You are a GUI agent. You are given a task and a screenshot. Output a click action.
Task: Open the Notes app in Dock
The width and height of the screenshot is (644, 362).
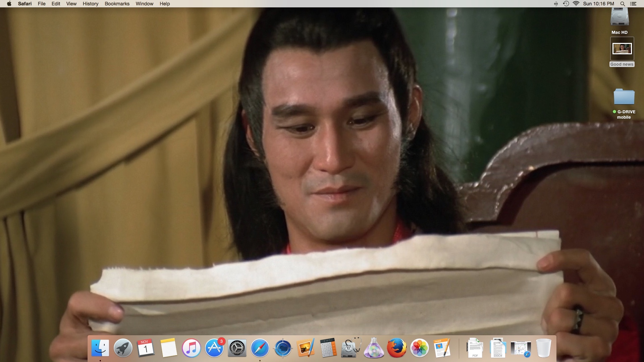coord(168,348)
